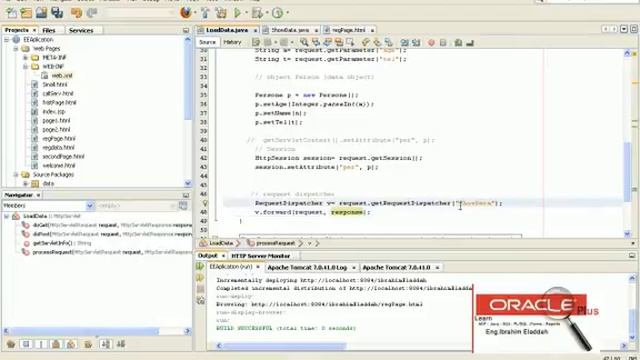Viewport: 640px width, 360px height.
Task: Click the Stop icon in Output sidebar
Action: point(200,289)
